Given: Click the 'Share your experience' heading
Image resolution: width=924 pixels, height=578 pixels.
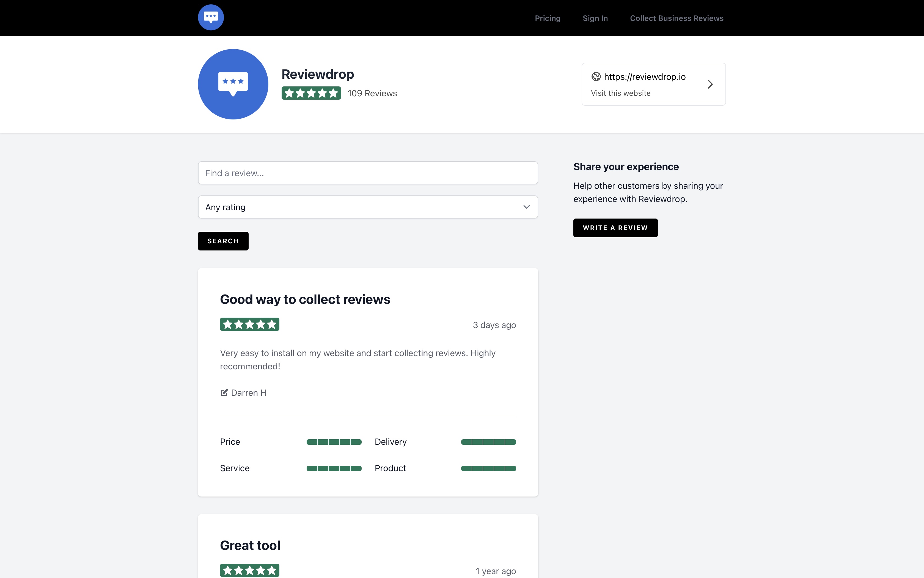Looking at the screenshot, I should click(x=626, y=167).
